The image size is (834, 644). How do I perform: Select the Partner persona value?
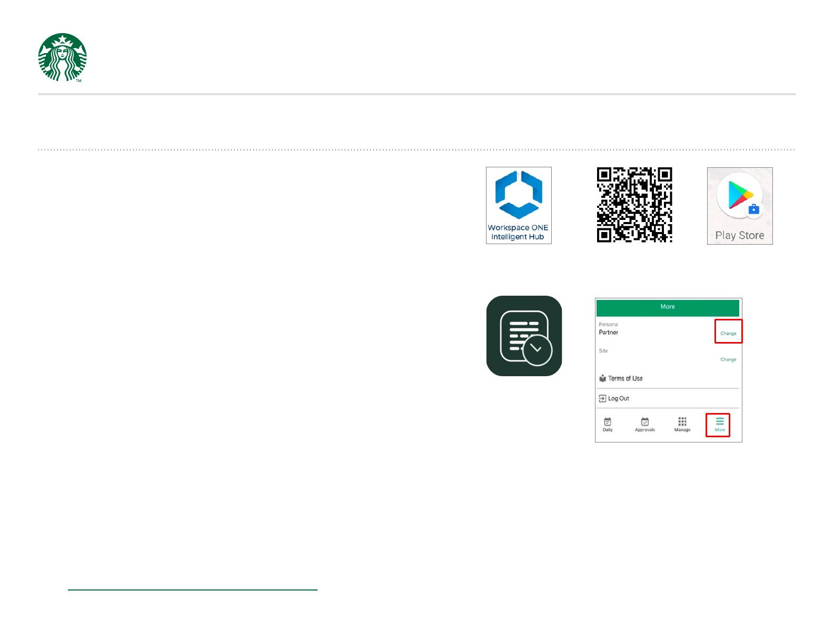(x=609, y=333)
